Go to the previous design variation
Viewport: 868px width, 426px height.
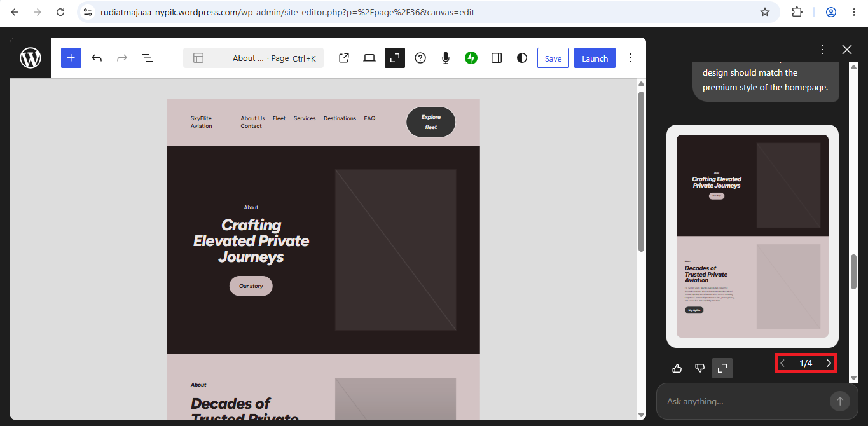(x=783, y=363)
